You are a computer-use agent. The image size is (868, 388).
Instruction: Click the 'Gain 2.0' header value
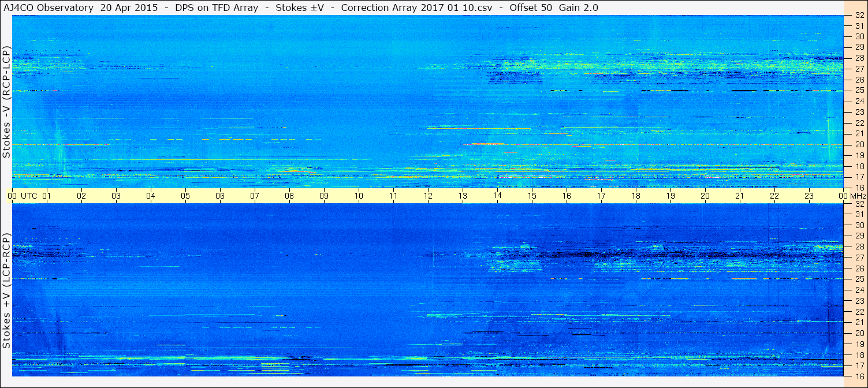579,8
